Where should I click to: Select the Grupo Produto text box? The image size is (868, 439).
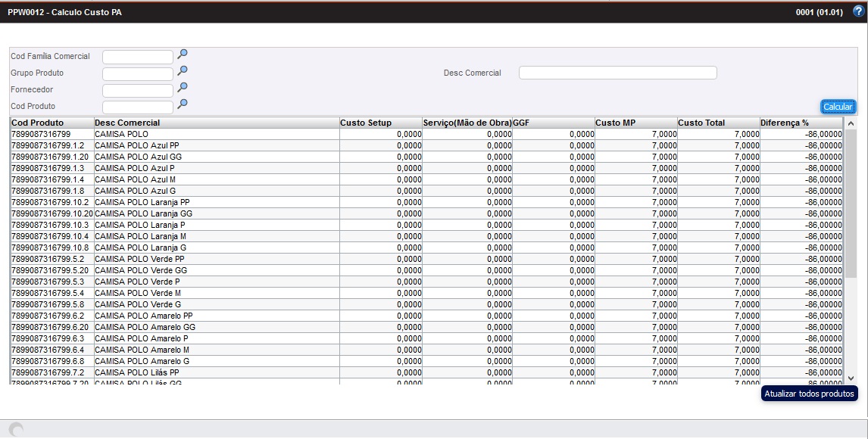tap(138, 73)
